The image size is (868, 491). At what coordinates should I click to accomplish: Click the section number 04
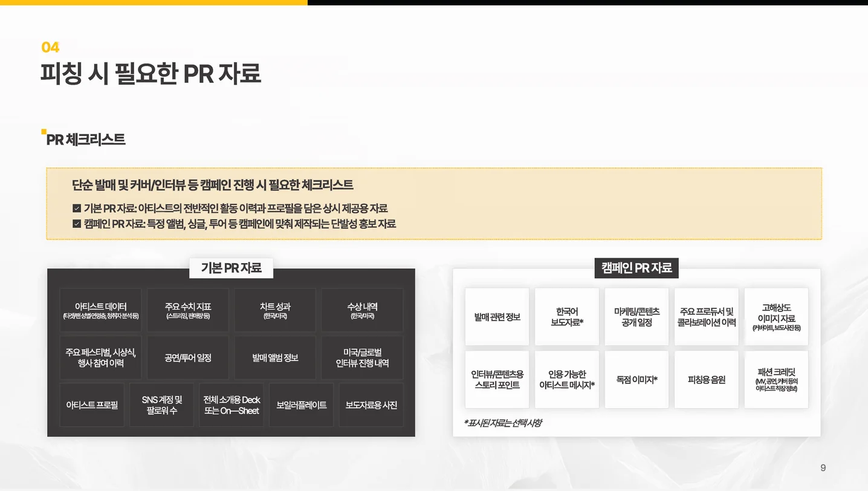[x=50, y=47]
